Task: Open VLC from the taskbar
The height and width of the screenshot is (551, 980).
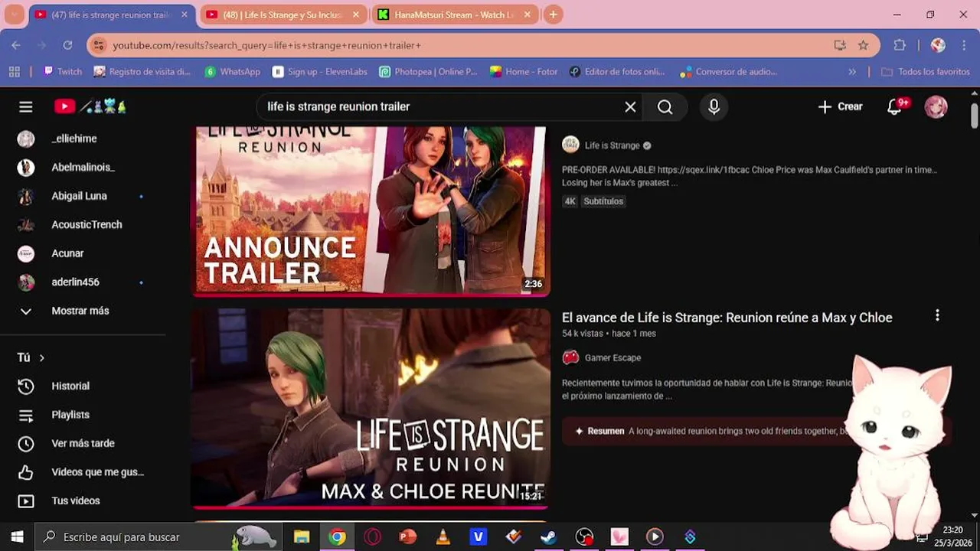Action: [443, 536]
